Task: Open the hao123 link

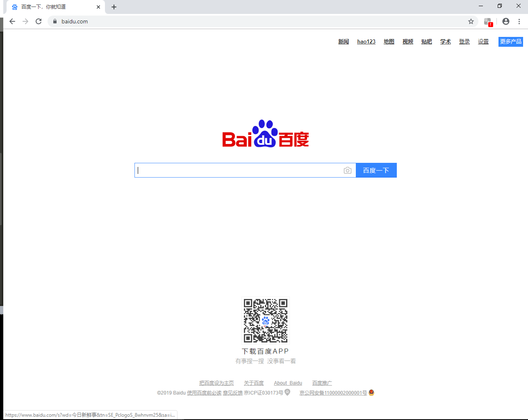Action: [x=366, y=42]
